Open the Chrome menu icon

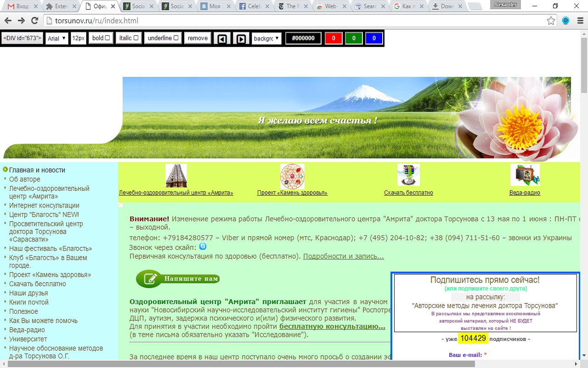coord(579,21)
